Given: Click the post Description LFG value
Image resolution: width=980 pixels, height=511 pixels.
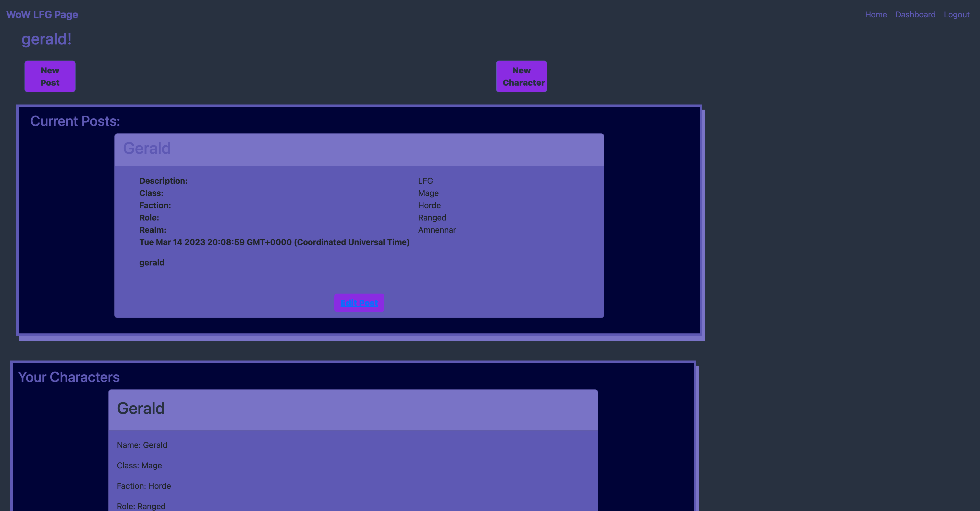Looking at the screenshot, I should click(x=425, y=181).
